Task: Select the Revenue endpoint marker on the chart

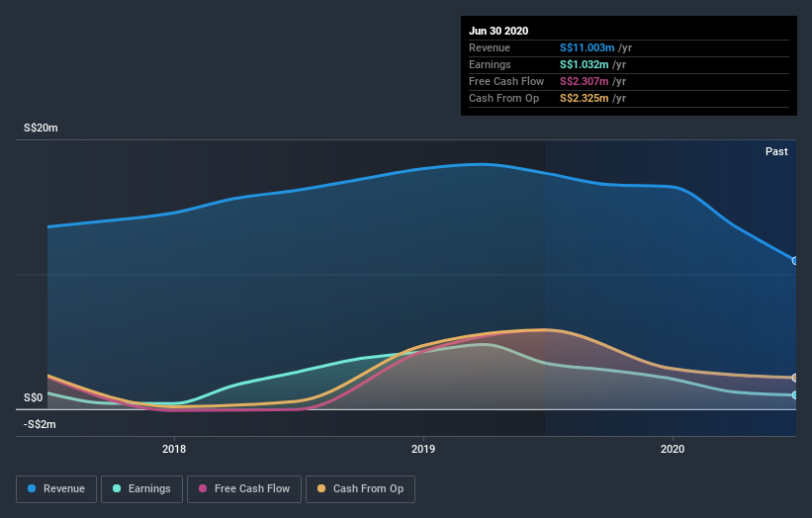Action: click(x=795, y=261)
